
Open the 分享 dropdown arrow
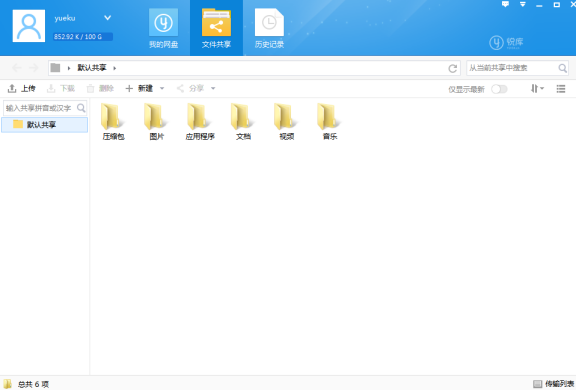click(213, 89)
